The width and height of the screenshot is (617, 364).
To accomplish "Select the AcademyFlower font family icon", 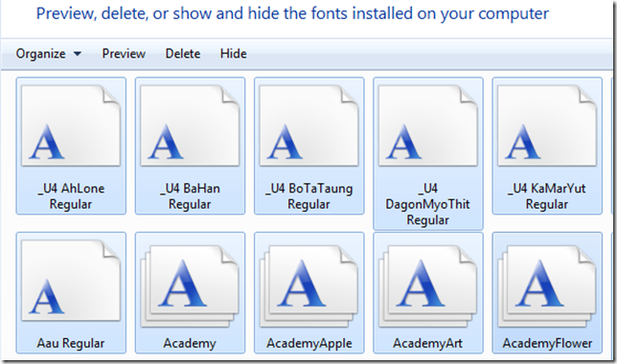I will [x=547, y=286].
